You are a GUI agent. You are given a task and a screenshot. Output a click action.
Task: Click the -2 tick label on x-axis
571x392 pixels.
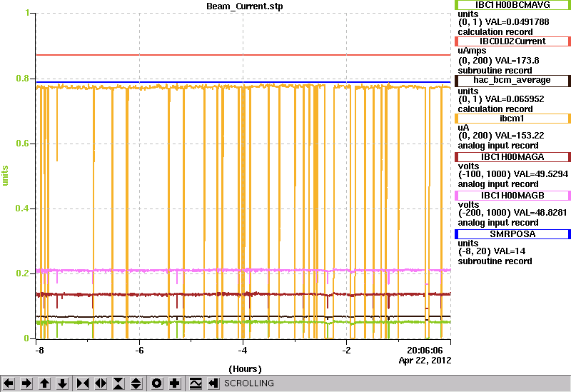pyautogui.click(x=346, y=351)
